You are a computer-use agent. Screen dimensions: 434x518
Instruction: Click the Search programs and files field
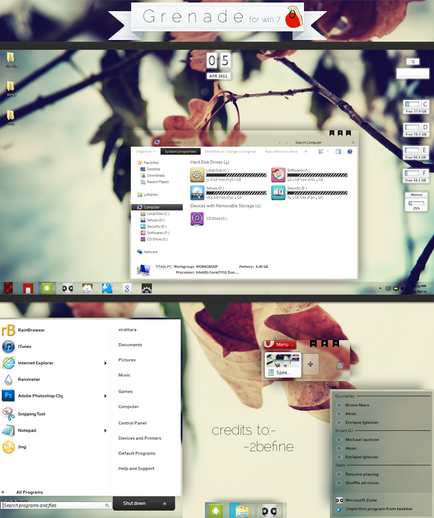(x=56, y=505)
